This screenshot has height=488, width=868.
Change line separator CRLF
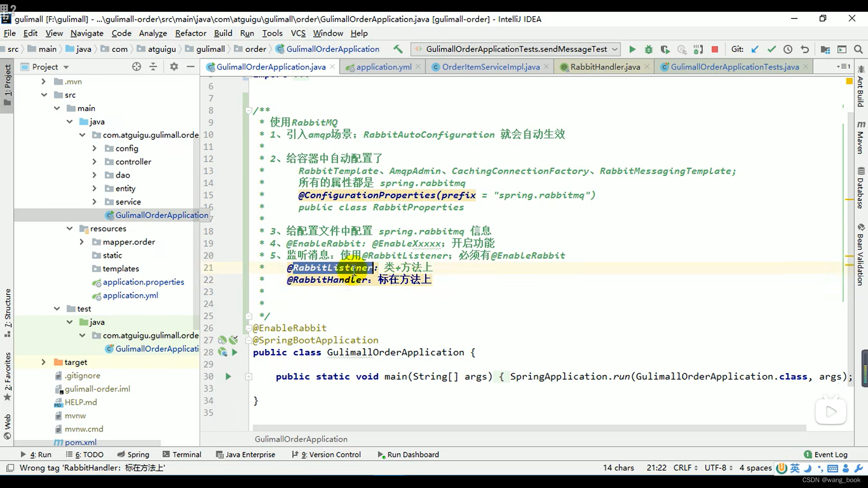tap(685, 468)
